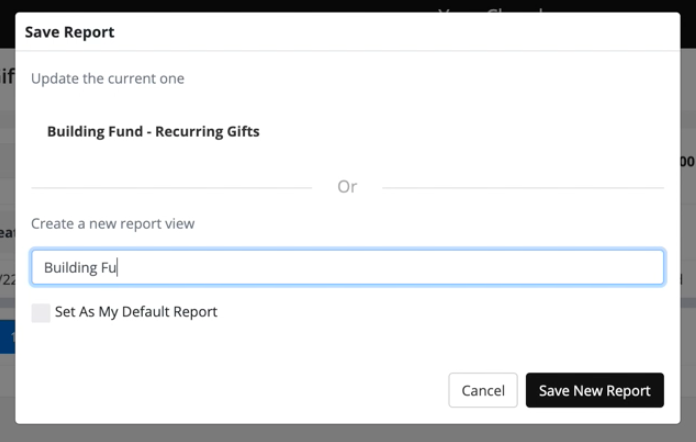Click the 'Create a new report view' label
This screenshot has width=696, height=442.
click(113, 224)
